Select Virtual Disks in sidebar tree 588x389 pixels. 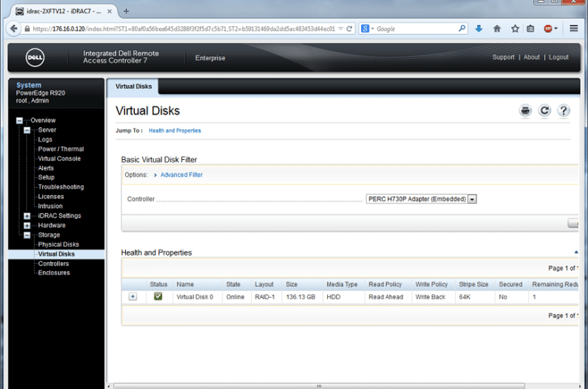(x=57, y=254)
